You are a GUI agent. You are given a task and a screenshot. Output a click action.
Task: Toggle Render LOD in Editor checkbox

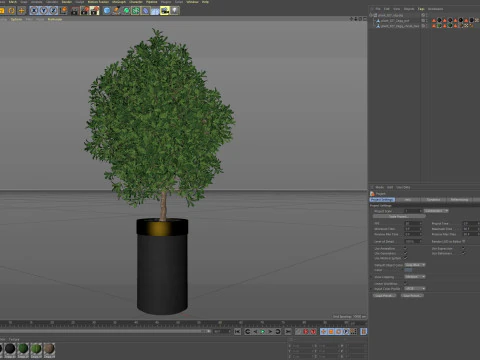(464, 241)
